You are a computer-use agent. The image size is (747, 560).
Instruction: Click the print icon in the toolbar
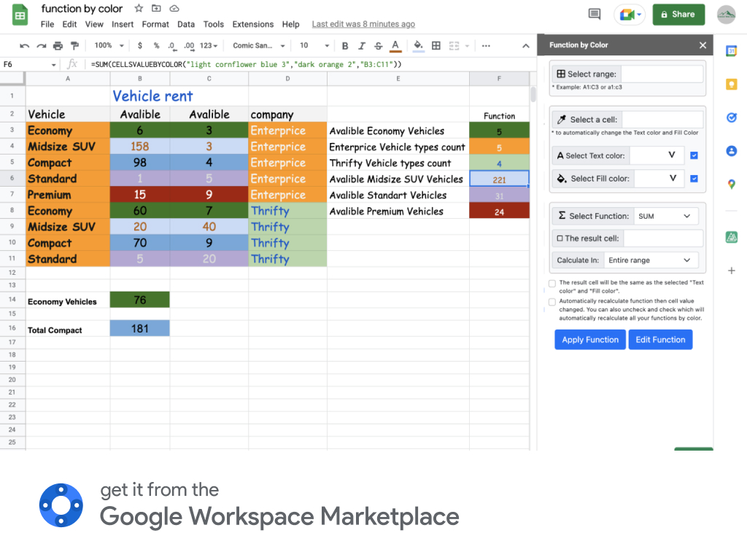[x=57, y=45]
